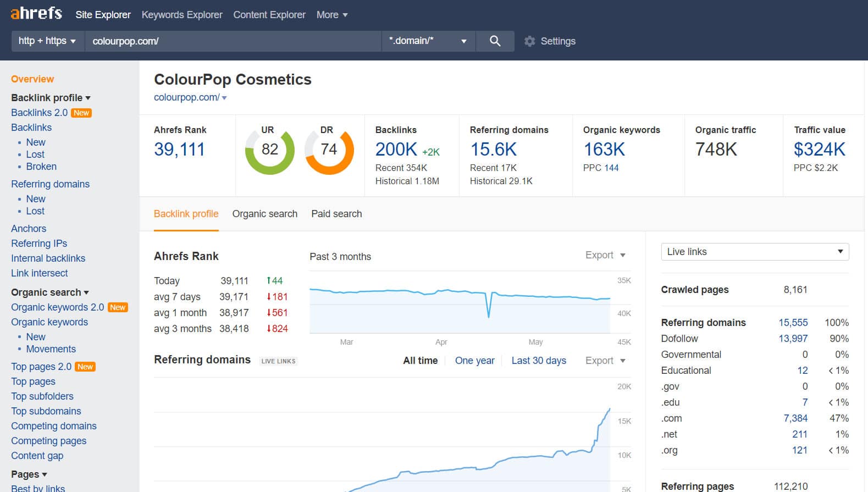Switch to the Organic search tab
The image size is (868, 492).
[x=265, y=214]
